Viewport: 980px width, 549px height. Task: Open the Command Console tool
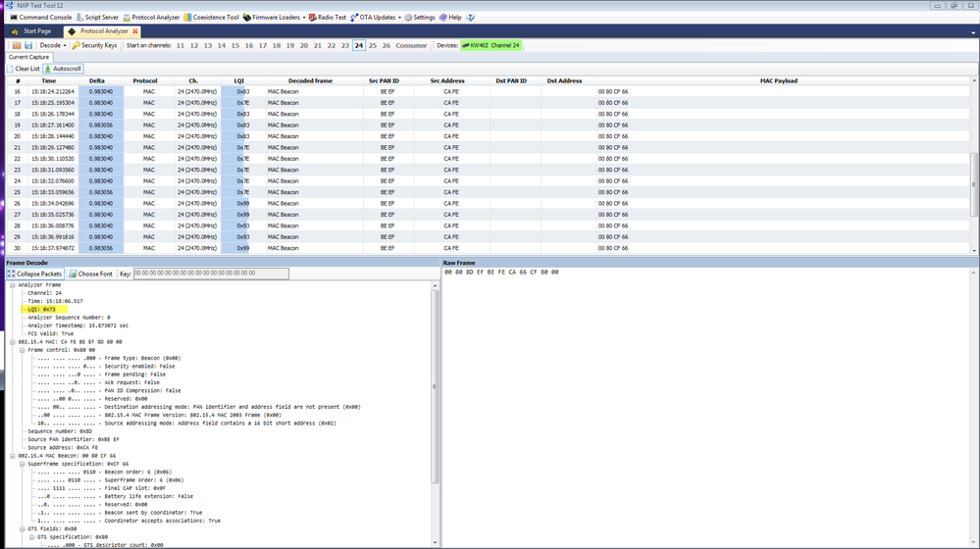[x=40, y=18]
